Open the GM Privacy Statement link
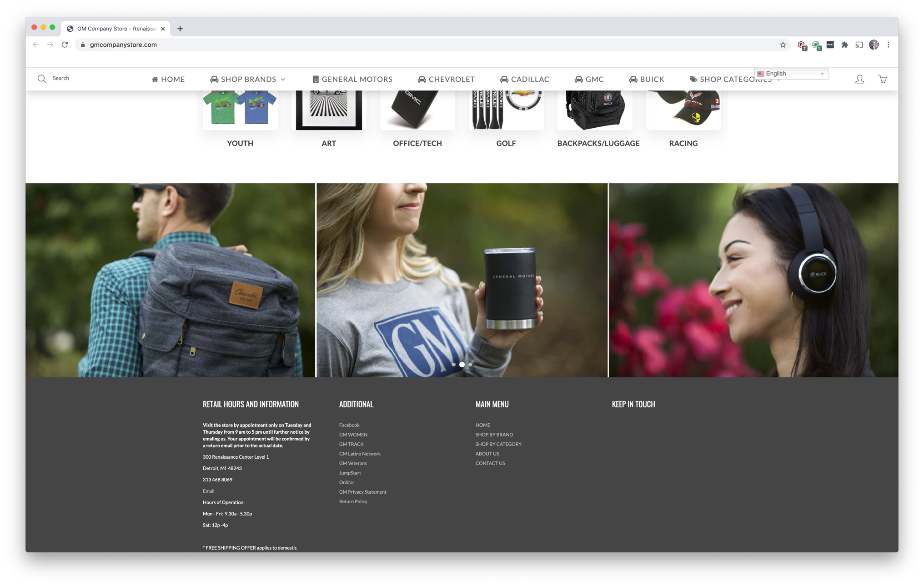This screenshot has width=924, height=586. pyautogui.click(x=362, y=492)
